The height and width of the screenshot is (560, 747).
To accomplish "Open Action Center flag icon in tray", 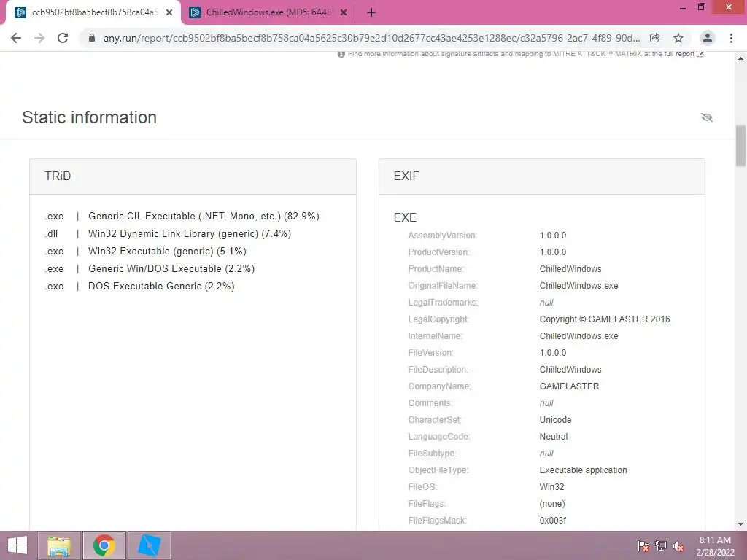I will (643, 545).
